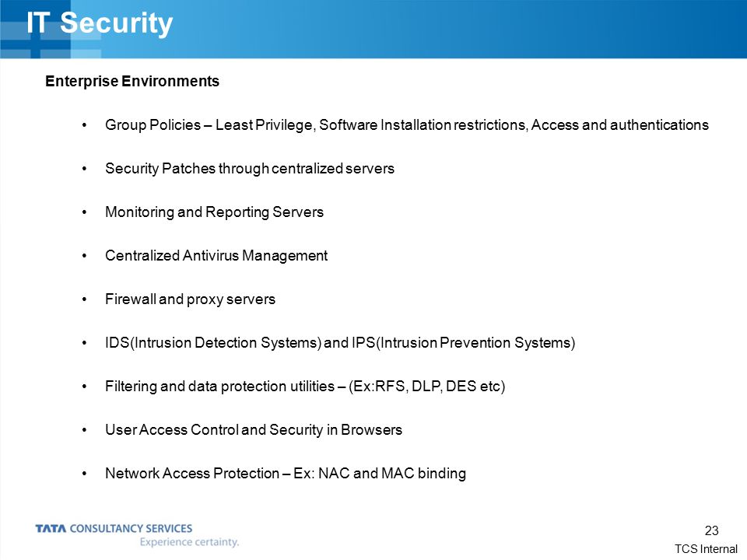
Task: Click the Group Policies bullet text
Action: tap(406, 125)
